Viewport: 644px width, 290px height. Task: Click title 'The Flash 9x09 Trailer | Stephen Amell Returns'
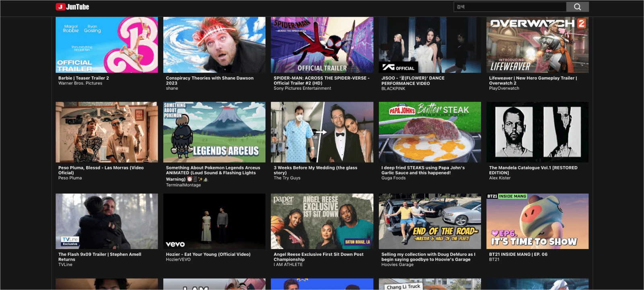pos(100,257)
